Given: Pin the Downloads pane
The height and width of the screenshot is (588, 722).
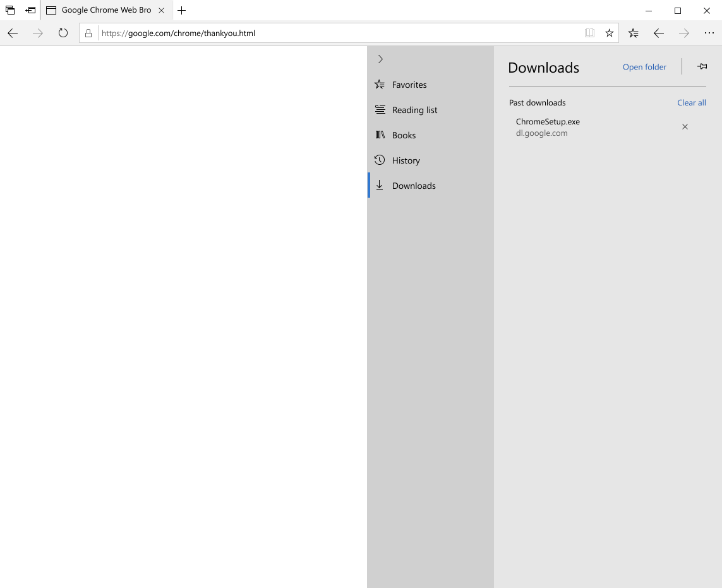Looking at the screenshot, I should click(702, 67).
